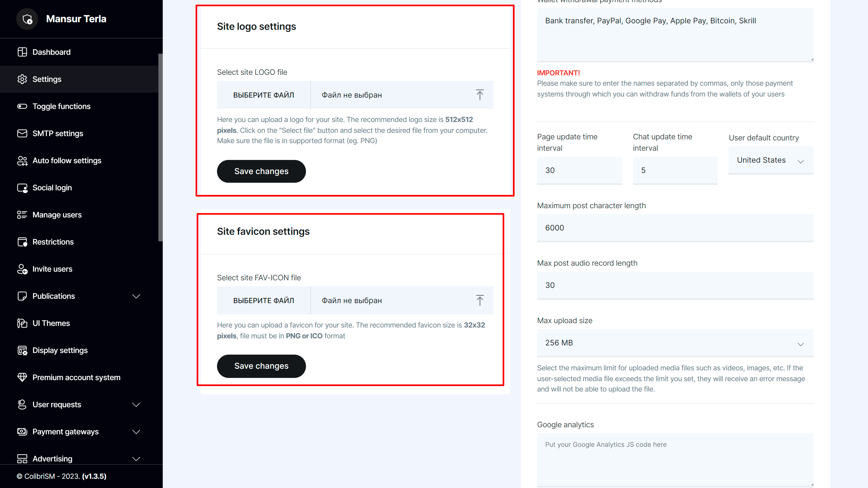Viewport: 868px width, 488px height.
Task: Save changes for site favicon settings
Action: click(x=261, y=366)
